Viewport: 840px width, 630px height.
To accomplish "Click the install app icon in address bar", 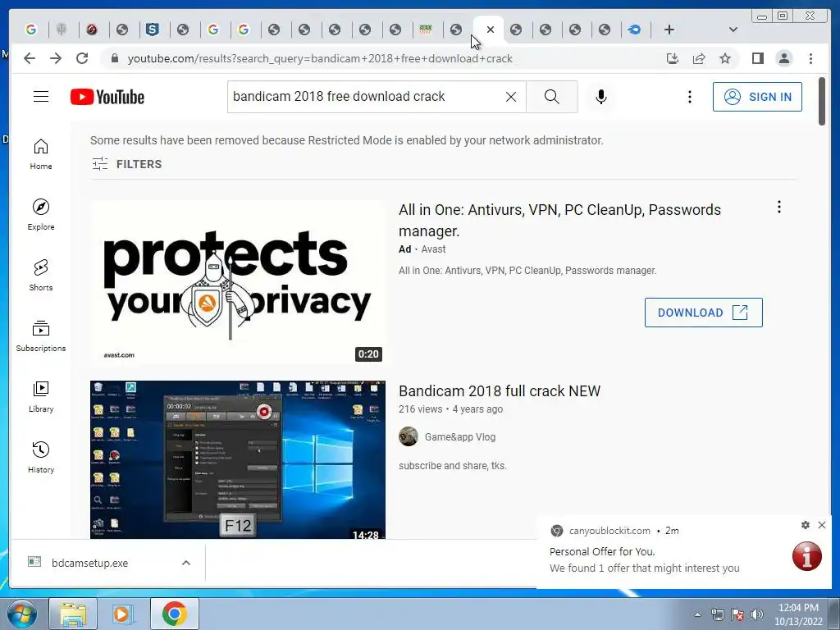I will point(673,58).
